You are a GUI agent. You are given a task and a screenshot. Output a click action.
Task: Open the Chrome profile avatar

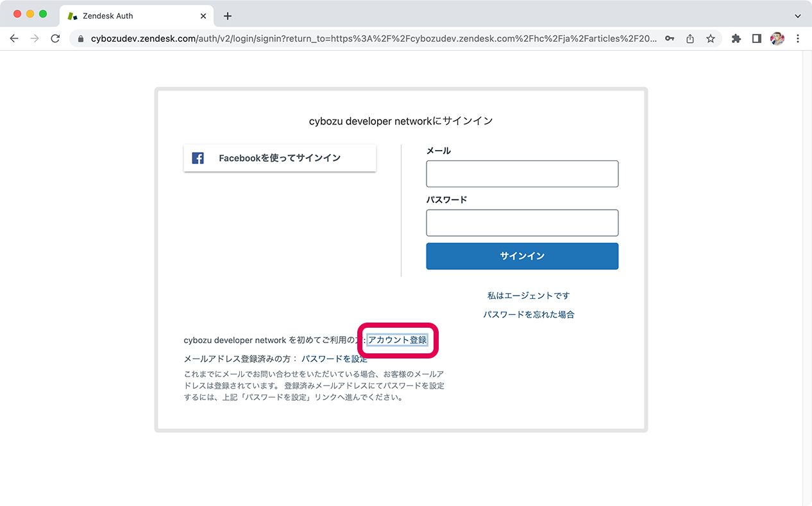pyautogui.click(x=777, y=38)
